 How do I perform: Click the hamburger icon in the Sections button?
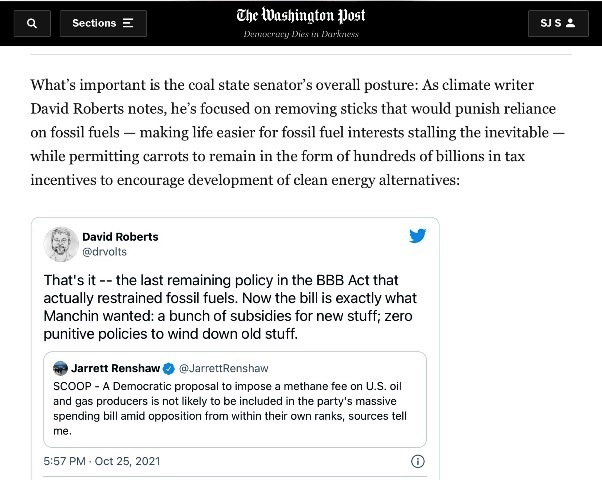point(128,23)
